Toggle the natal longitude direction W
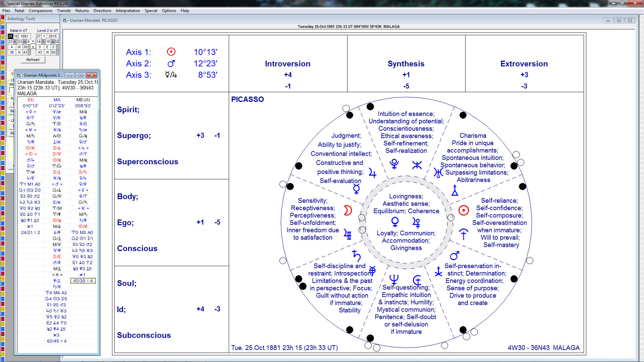644x362 pixels. (19, 47)
